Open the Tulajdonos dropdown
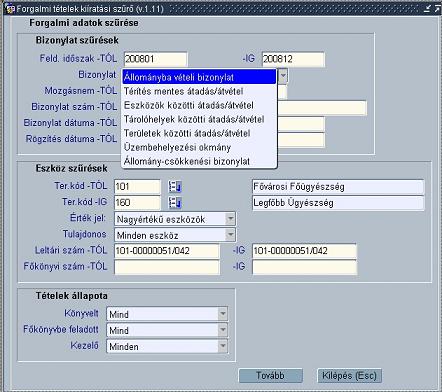The image size is (442, 392). pyautogui.click(x=230, y=235)
